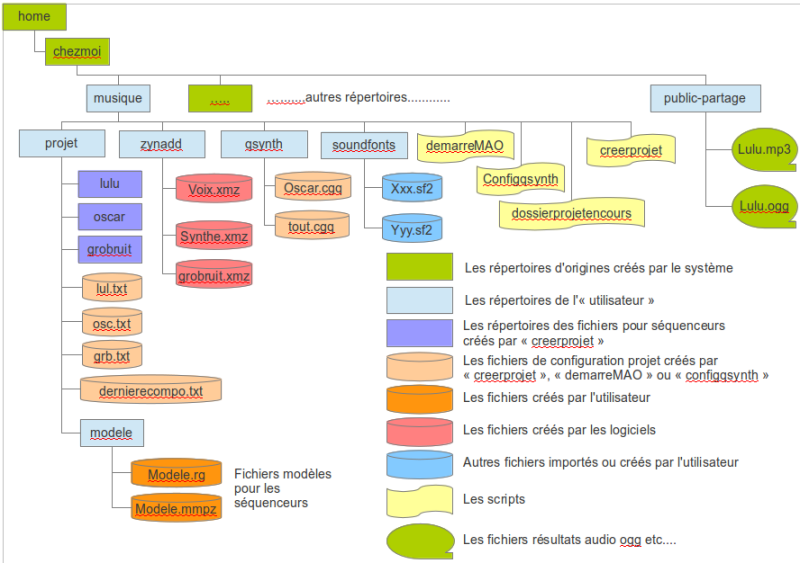Click the green home directory box
The image size is (800, 563).
coord(35,17)
